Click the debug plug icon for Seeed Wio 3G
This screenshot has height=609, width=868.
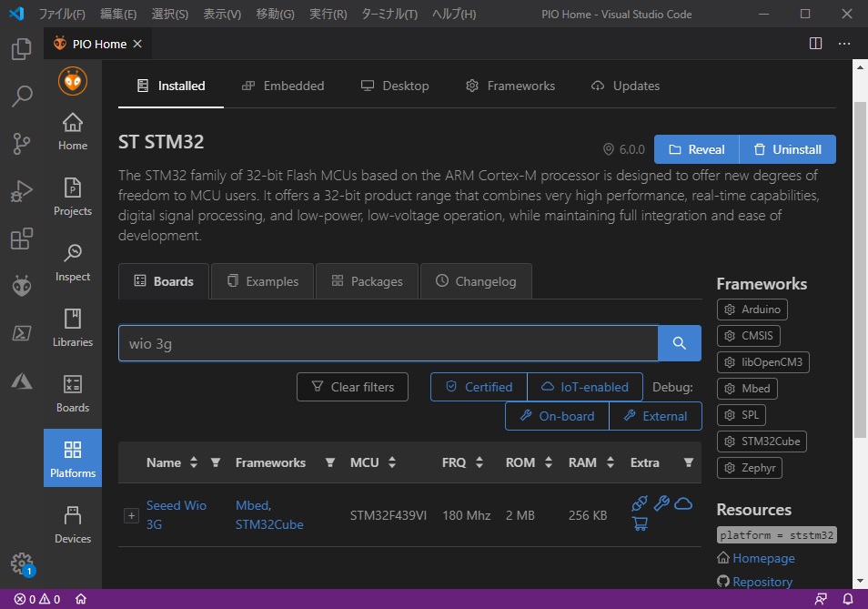click(640, 503)
